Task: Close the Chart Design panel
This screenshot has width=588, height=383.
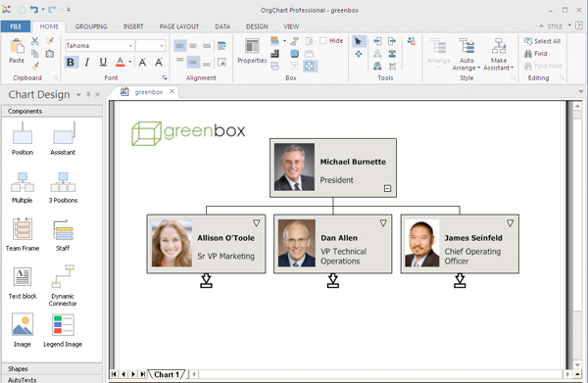Action: click(97, 95)
